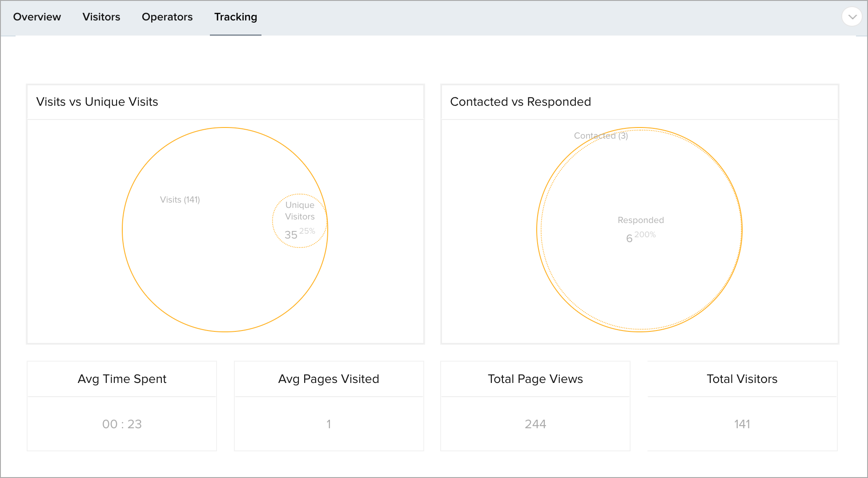Click the 244 page views value
This screenshot has height=478, width=868.
(x=535, y=424)
